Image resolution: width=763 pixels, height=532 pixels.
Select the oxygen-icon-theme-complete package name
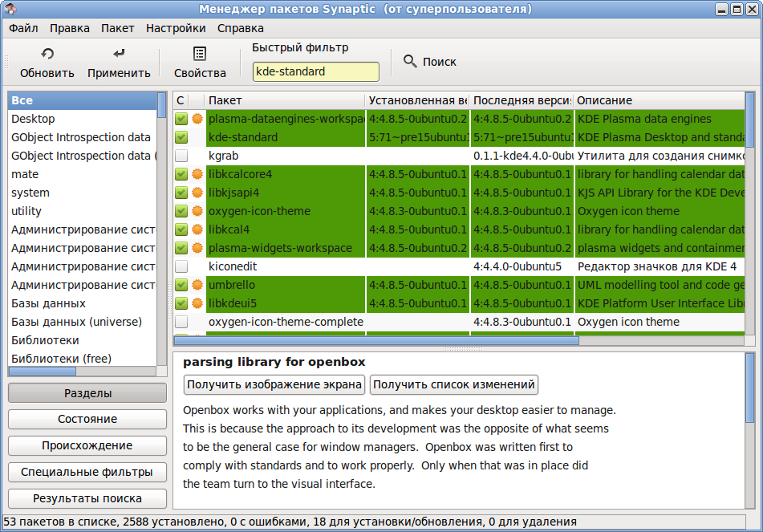[286, 322]
